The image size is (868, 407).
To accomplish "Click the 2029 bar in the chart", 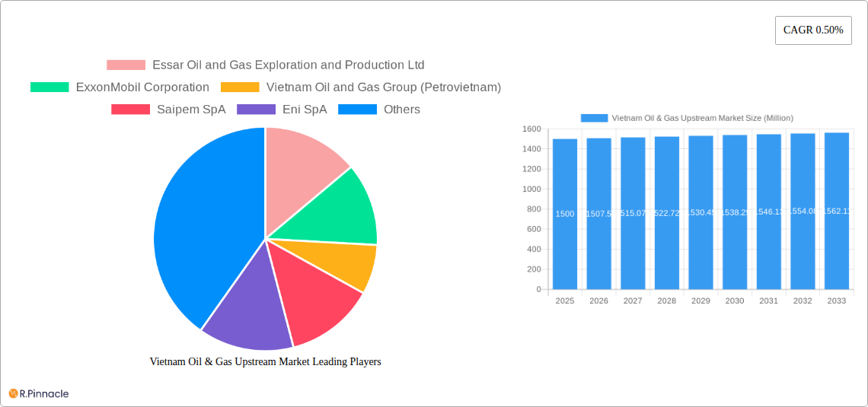I will 700,212.
